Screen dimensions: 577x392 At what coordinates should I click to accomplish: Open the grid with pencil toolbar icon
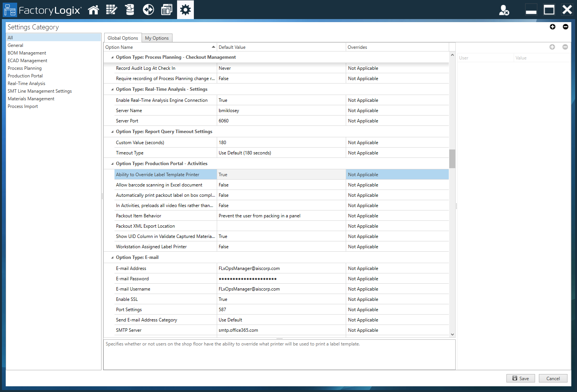coord(111,10)
